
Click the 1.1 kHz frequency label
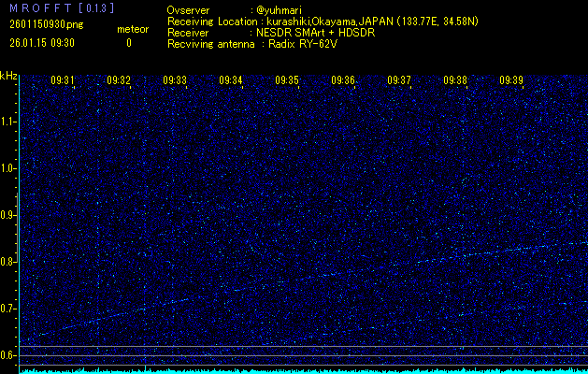9,122
